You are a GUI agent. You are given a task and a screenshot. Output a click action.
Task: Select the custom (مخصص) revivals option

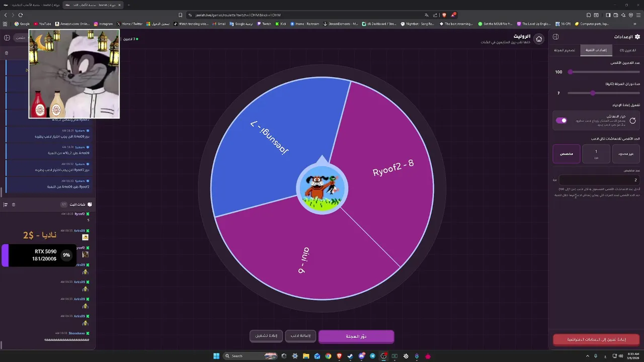click(567, 154)
